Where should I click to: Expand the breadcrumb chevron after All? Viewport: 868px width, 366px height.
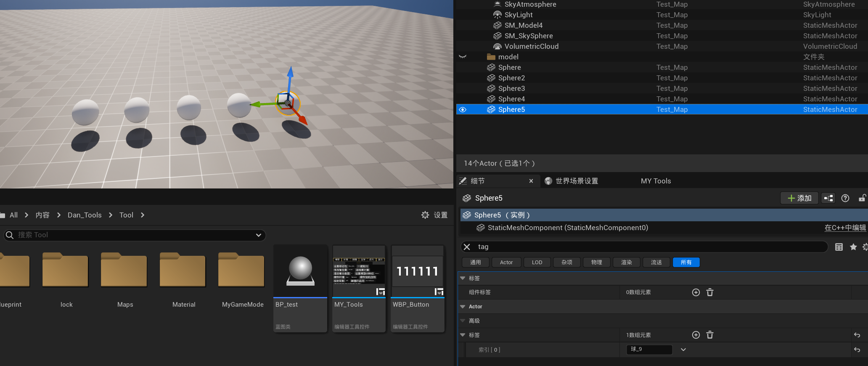pos(26,215)
